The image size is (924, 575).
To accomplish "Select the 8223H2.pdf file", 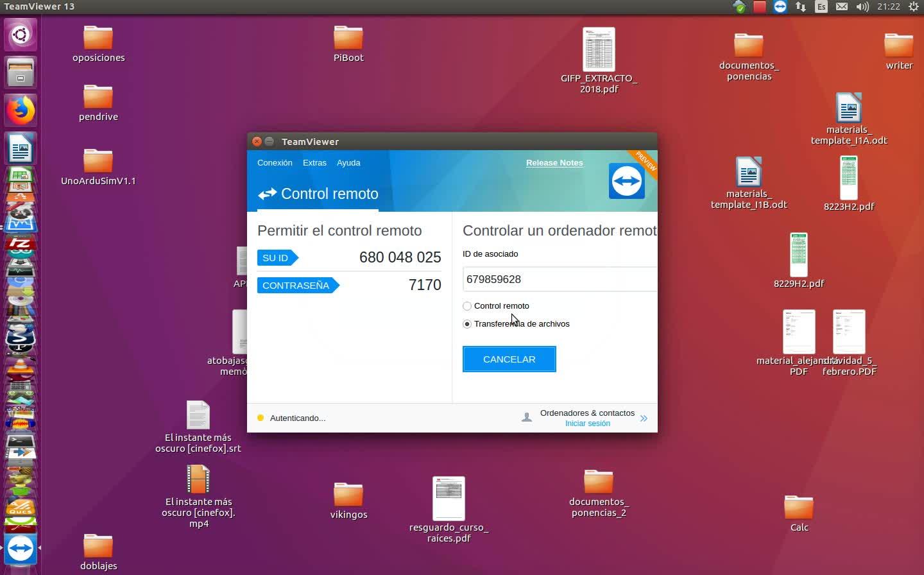I will click(849, 183).
